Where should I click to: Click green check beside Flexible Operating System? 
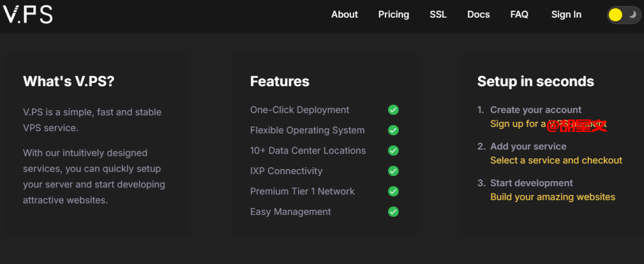click(x=393, y=131)
